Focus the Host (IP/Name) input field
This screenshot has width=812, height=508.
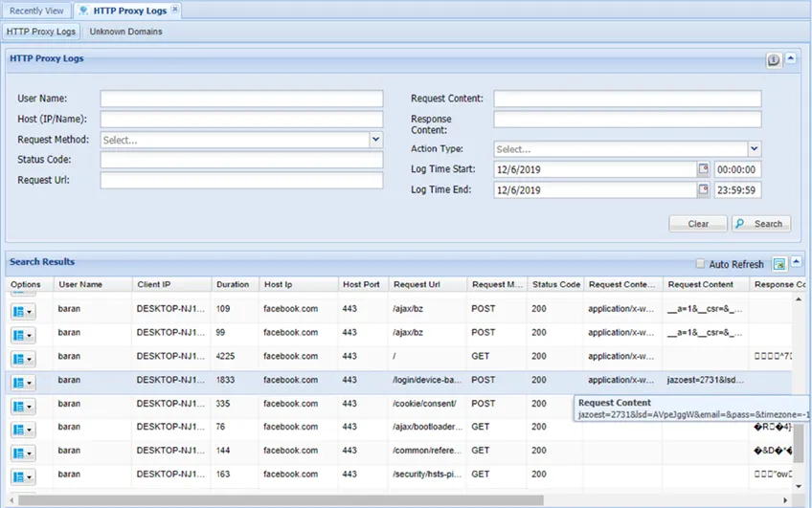coord(242,119)
